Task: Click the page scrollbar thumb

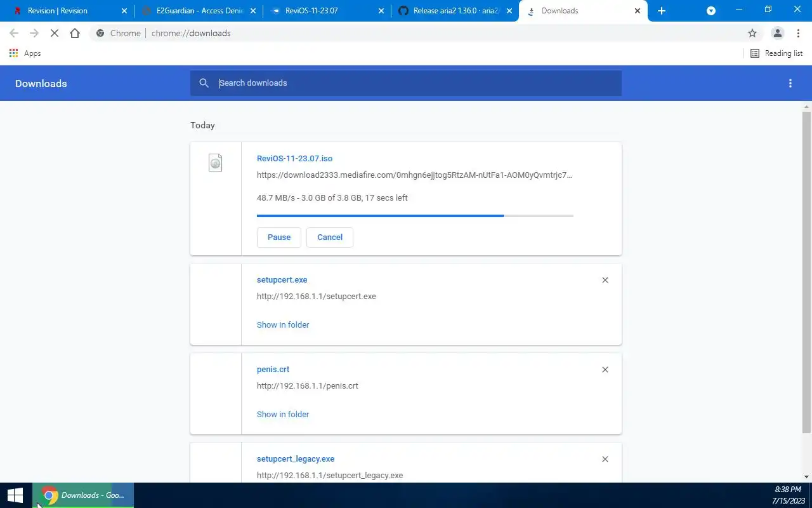Action: tap(807, 273)
